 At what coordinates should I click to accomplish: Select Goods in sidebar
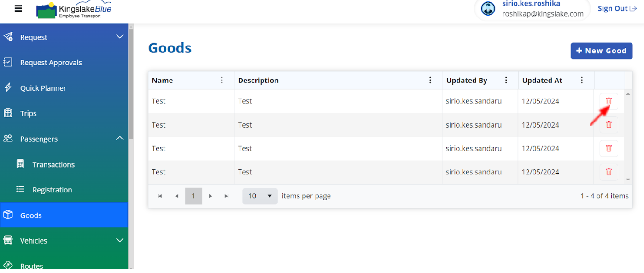64,215
